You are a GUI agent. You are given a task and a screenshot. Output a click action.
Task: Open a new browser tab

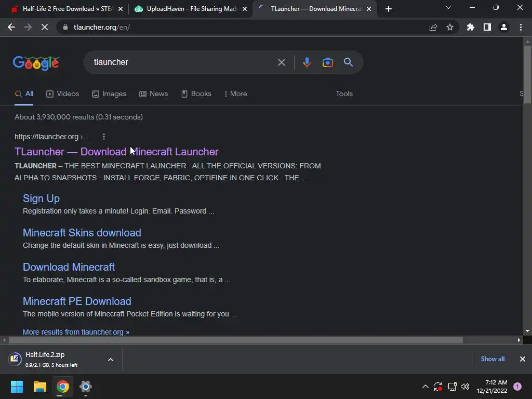(389, 9)
